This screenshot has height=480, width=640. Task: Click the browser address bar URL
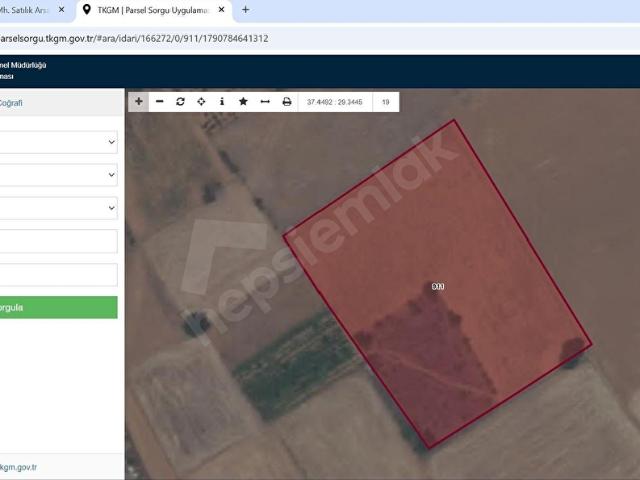click(x=134, y=39)
